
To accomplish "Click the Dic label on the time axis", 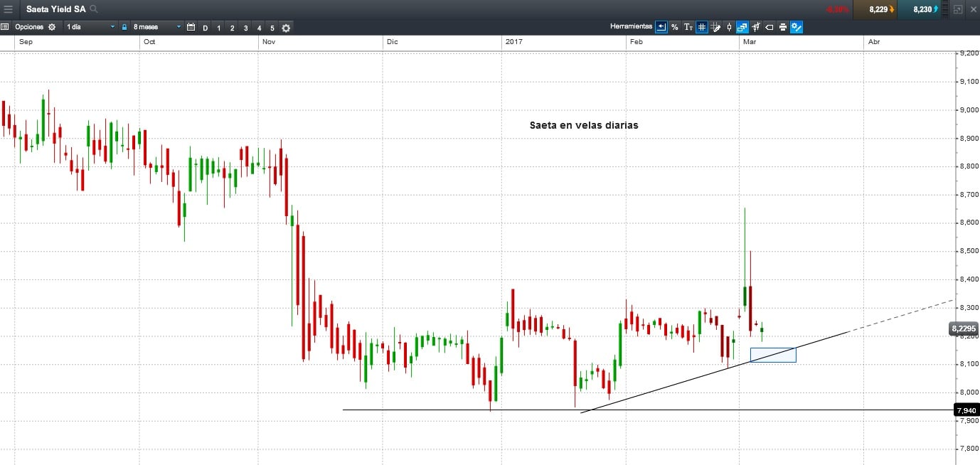I will point(393,42).
